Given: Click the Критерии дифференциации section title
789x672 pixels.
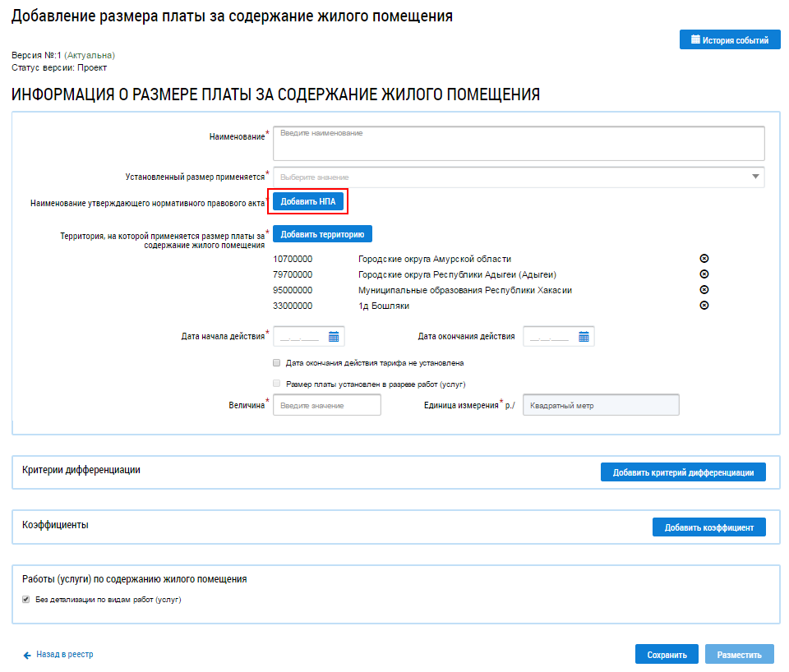Looking at the screenshot, I should (81, 470).
